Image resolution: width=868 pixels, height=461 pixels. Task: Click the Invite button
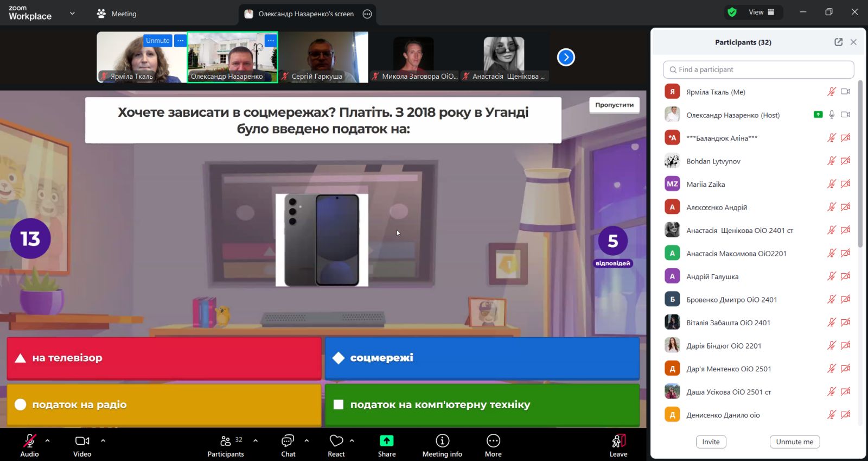711,442
